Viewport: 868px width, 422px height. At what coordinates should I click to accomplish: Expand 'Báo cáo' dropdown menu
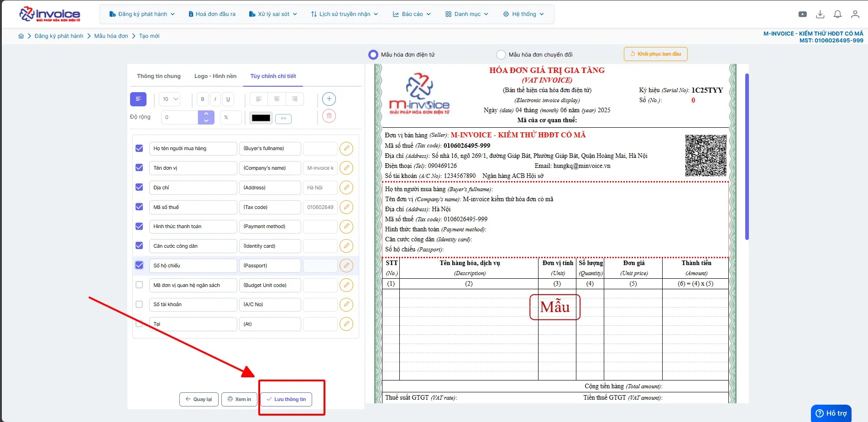[x=412, y=14]
